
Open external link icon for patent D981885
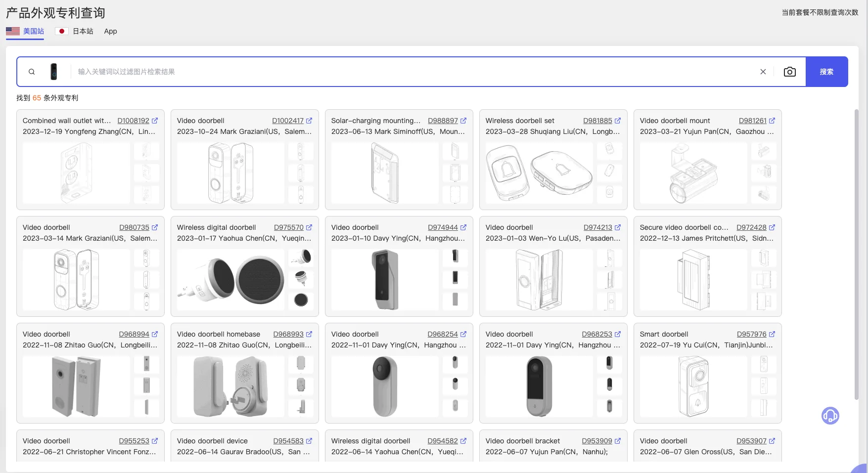click(618, 121)
